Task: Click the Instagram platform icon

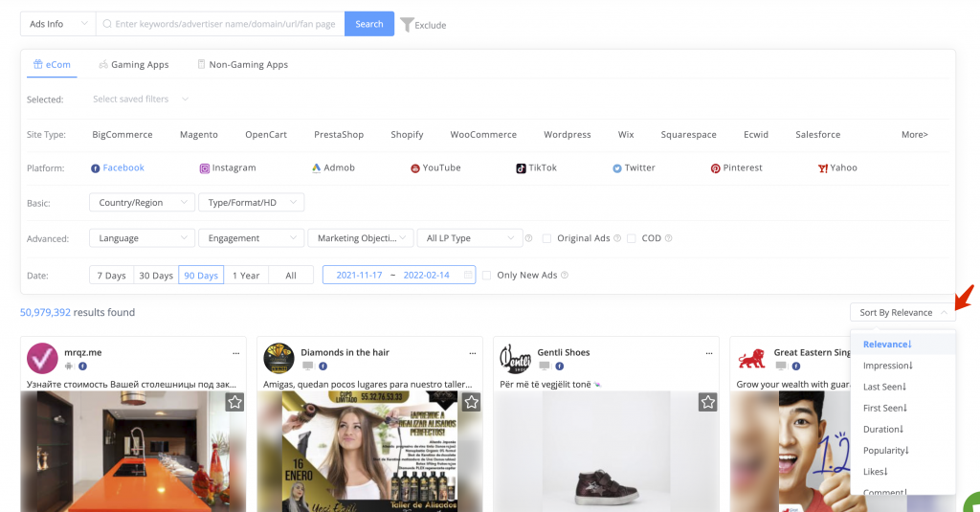Action: (205, 168)
